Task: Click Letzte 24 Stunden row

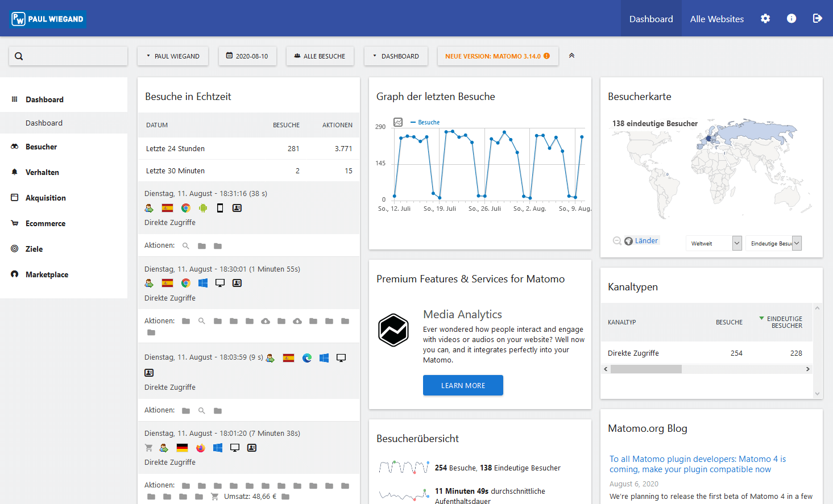Action: 248,148
